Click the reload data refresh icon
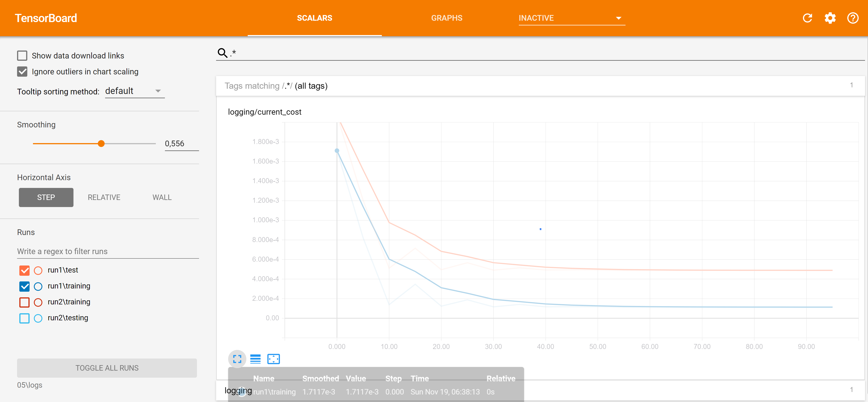 (807, 18)
